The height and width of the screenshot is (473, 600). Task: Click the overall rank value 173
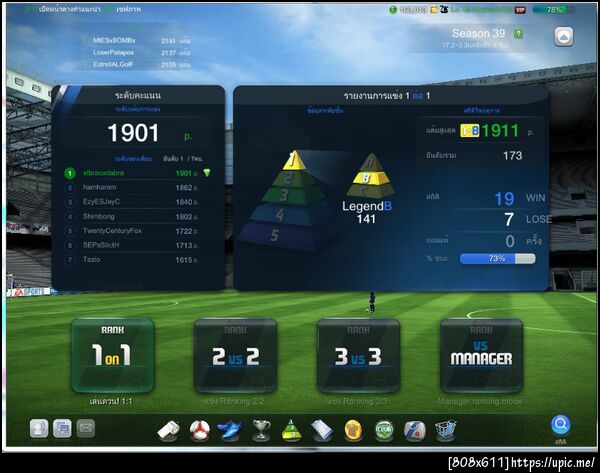click(x=513, y=155)
